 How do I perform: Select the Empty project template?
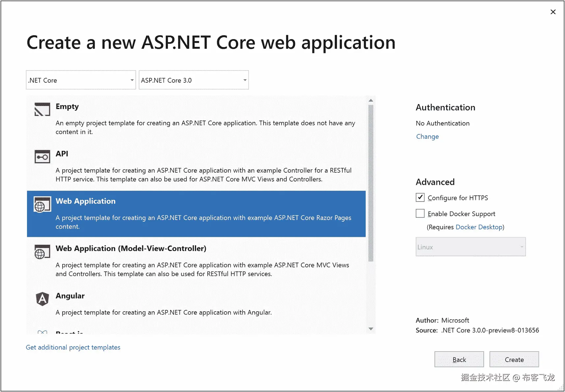coord(67,107)
